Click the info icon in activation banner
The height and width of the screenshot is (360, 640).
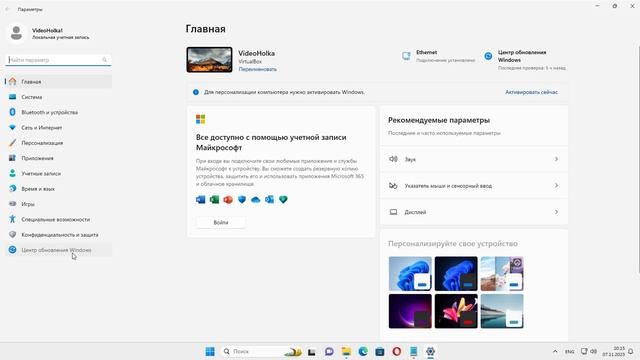(196, 92)
